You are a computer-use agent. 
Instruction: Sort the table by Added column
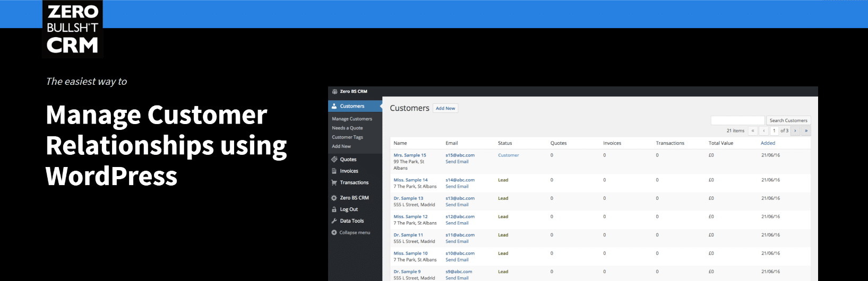coord(768,143)
